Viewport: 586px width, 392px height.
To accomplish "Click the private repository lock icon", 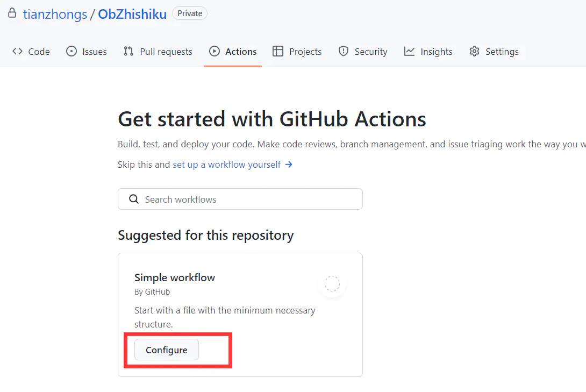I will (12, 13).
